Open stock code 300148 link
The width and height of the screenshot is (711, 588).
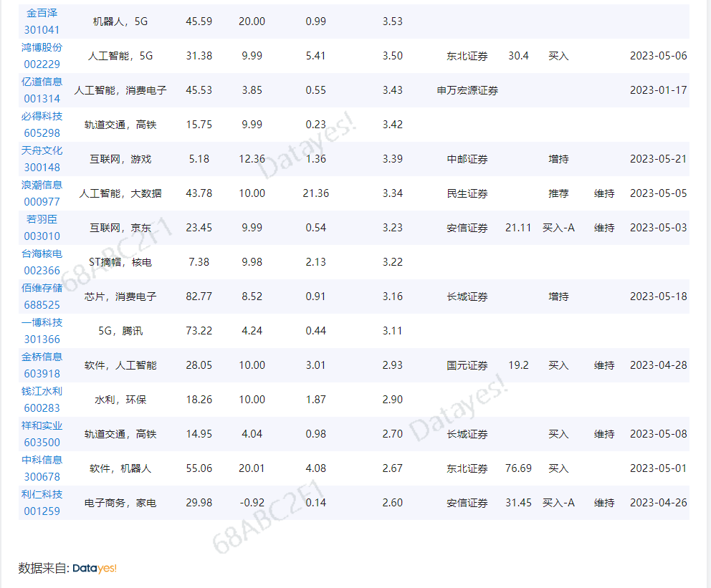[x=42, y=168]
